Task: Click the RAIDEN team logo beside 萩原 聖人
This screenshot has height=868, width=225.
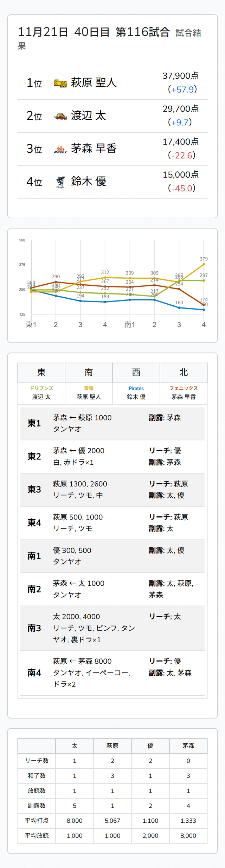Action: click(x=60, y=83)
